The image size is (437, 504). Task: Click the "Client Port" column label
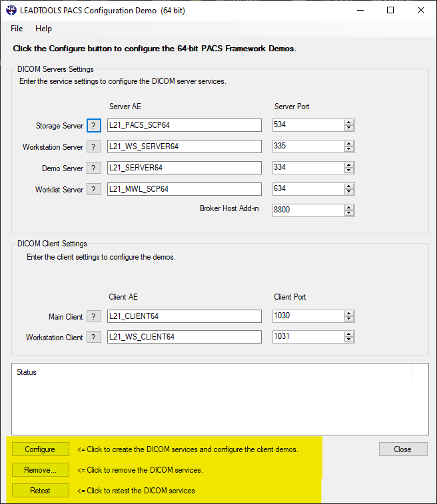pyautogui.click(x=290, y=297)
